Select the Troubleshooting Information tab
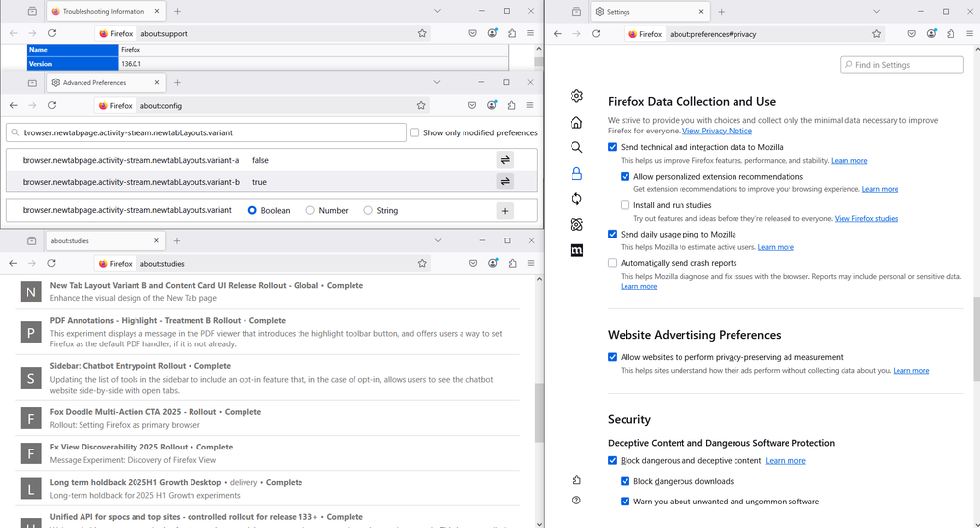980x528 pixels. point(106,11)
